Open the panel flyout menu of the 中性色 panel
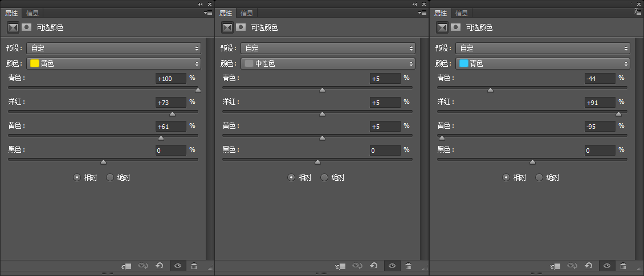Image resolution: width=644 pixels, height=276 pixels. pos(422,13)
